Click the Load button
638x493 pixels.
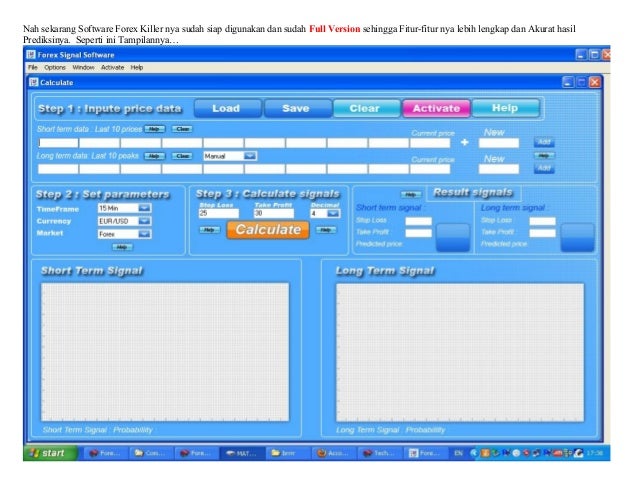coord(227,108)
